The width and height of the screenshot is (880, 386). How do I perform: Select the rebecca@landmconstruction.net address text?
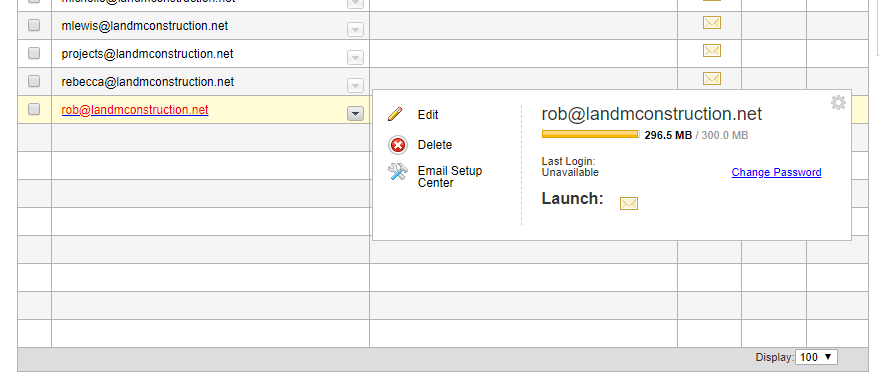148,82
